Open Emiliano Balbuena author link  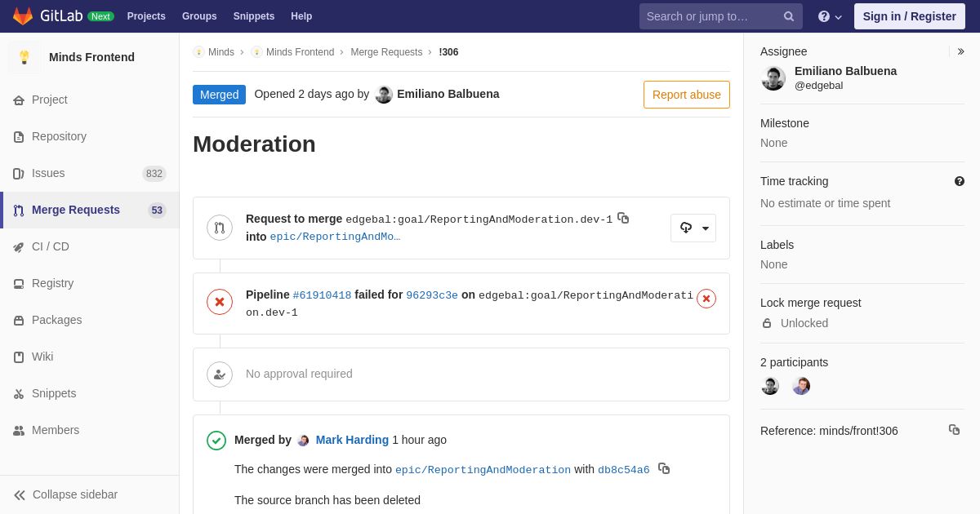coord(448,94)
